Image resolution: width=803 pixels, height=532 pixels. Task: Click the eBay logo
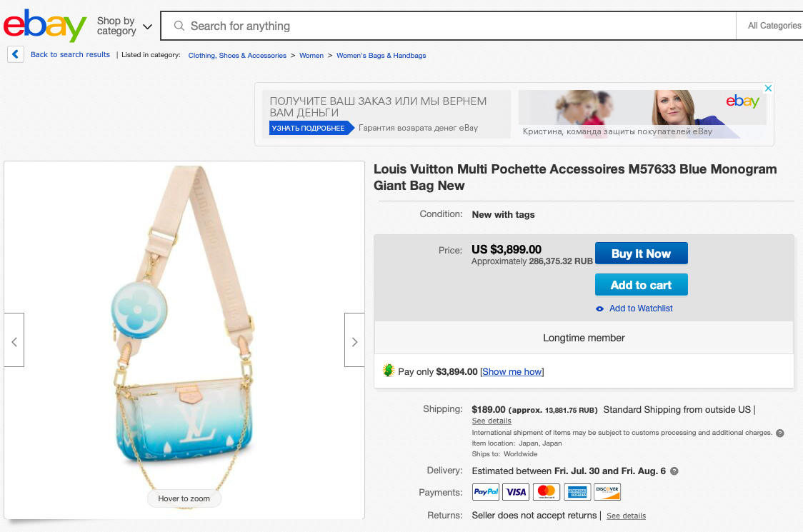(44, 26)
